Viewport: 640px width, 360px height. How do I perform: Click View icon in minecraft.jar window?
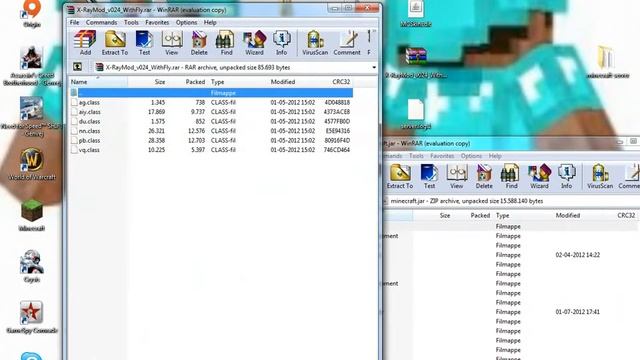456,176
